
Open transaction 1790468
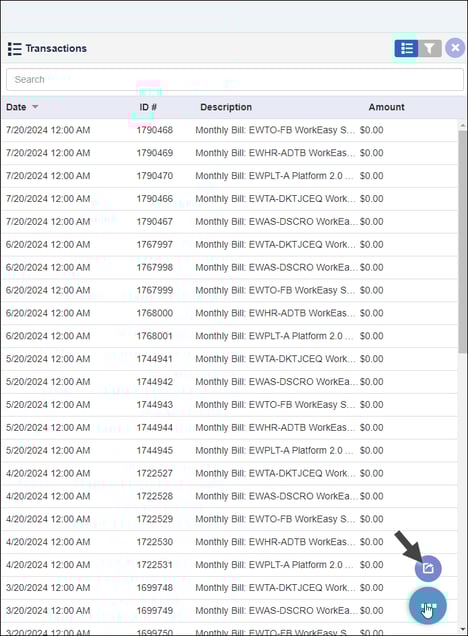click(229, 130)
